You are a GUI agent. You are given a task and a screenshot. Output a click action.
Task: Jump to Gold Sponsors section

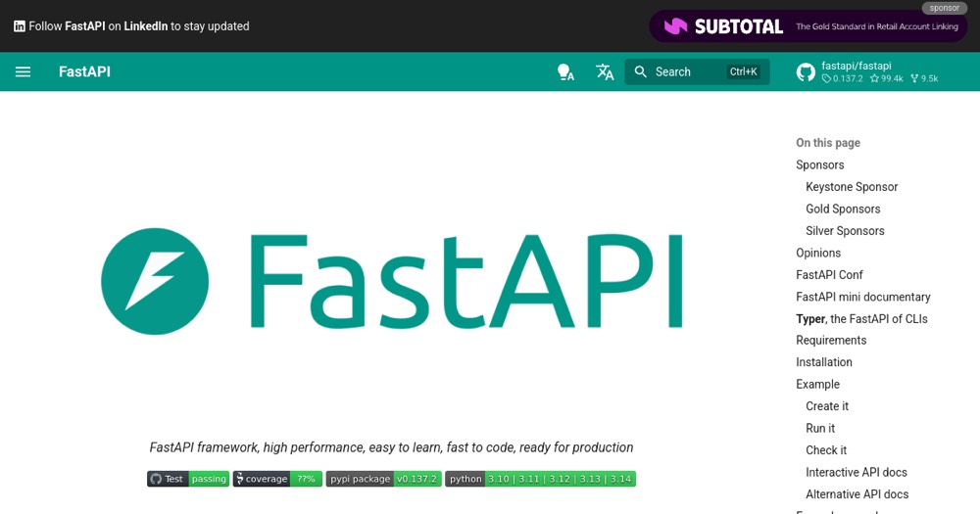pos(843,209)
